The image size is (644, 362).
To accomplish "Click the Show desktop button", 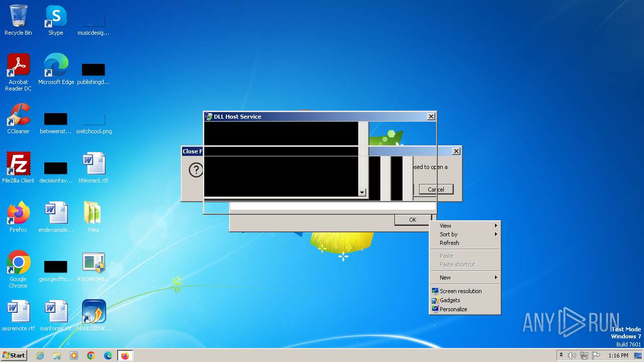I will 638,355.
